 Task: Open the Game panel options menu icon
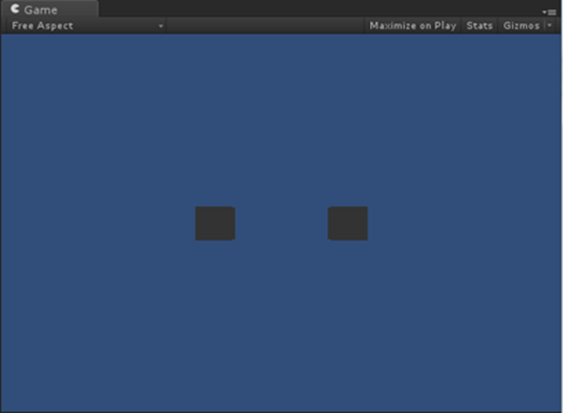[x=549, y=12]
